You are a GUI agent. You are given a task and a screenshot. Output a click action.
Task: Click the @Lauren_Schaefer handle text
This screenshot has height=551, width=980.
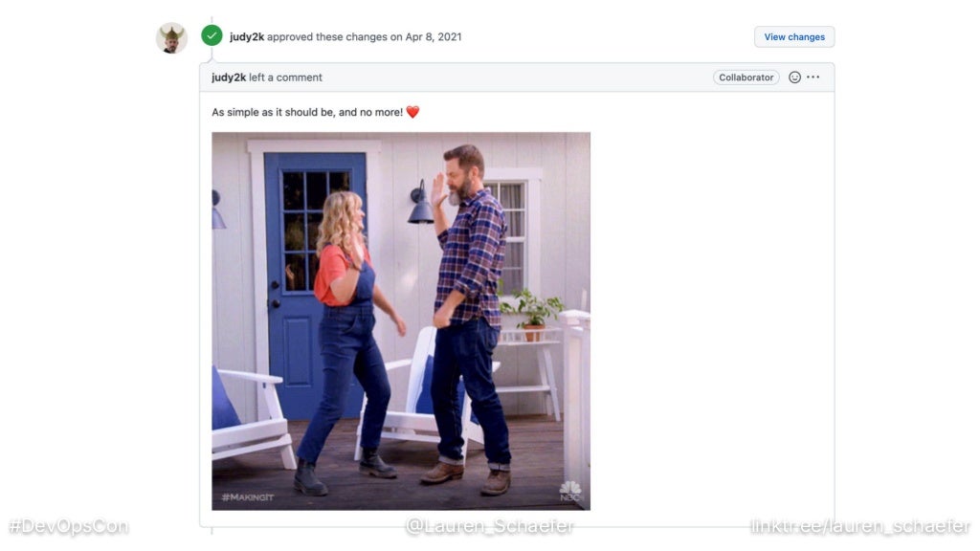(490, 526)
